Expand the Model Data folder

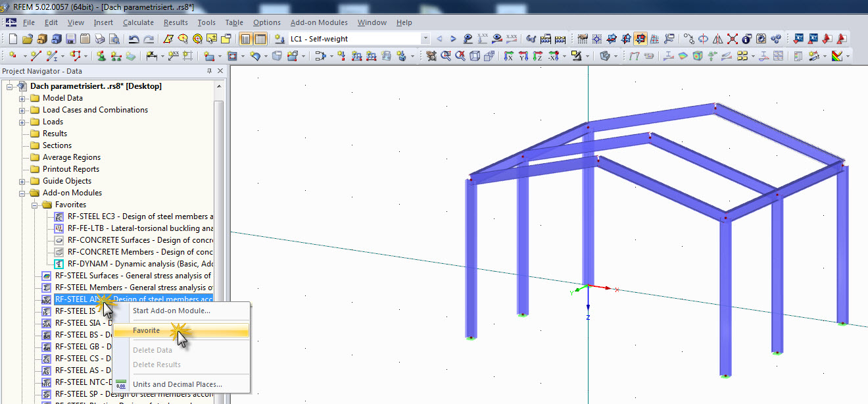(x=22, y=98)
